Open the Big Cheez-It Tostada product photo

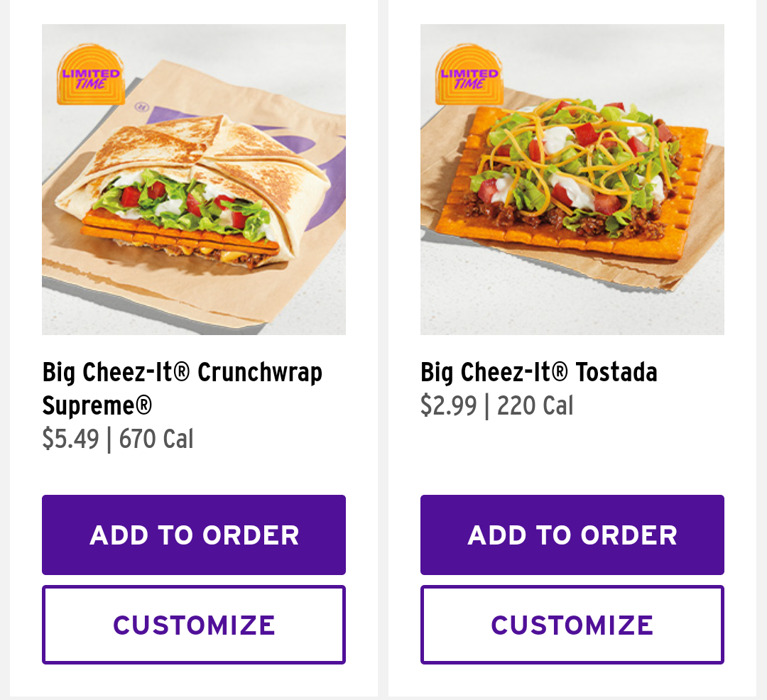coord(572,180)
